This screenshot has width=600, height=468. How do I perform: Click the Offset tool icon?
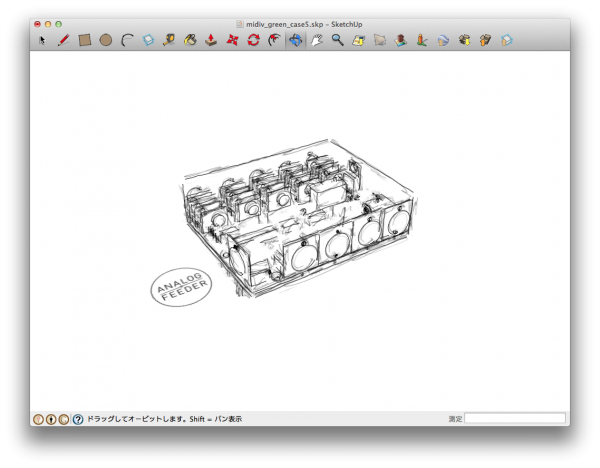(x=274, y=41)
